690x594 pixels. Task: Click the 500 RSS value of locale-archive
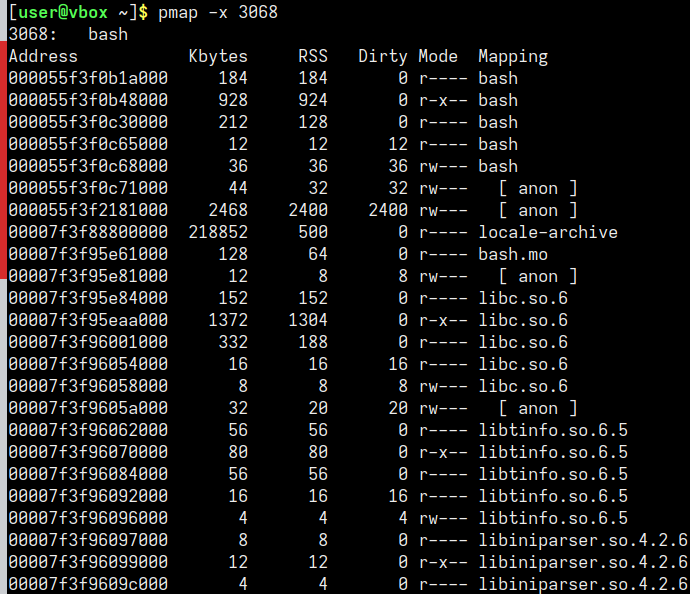tap(313, 232)
